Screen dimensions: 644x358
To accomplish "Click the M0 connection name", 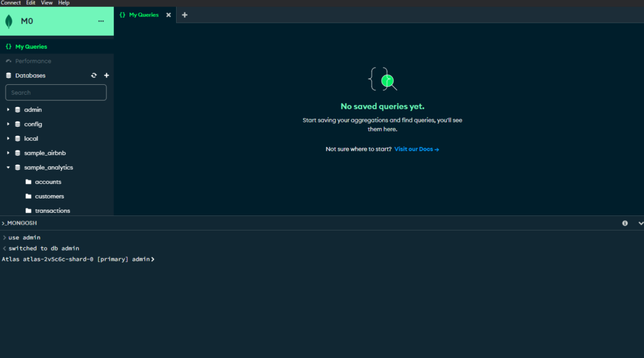I will click(27, 21).
